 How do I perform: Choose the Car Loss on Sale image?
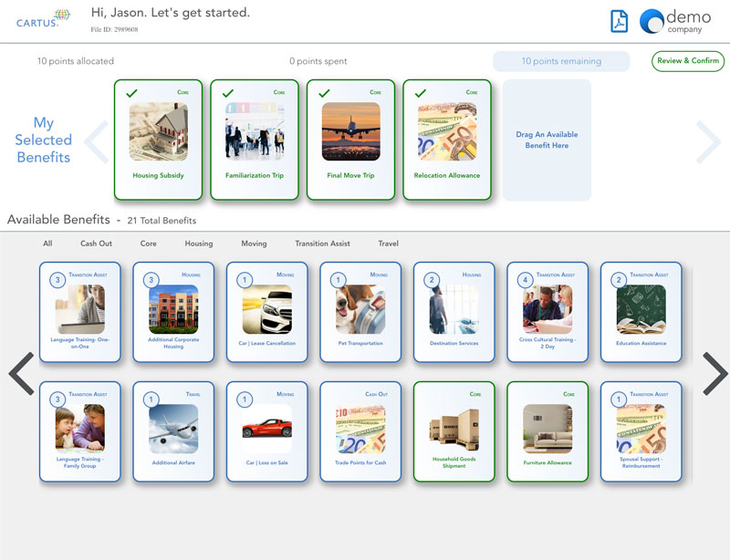266,429
